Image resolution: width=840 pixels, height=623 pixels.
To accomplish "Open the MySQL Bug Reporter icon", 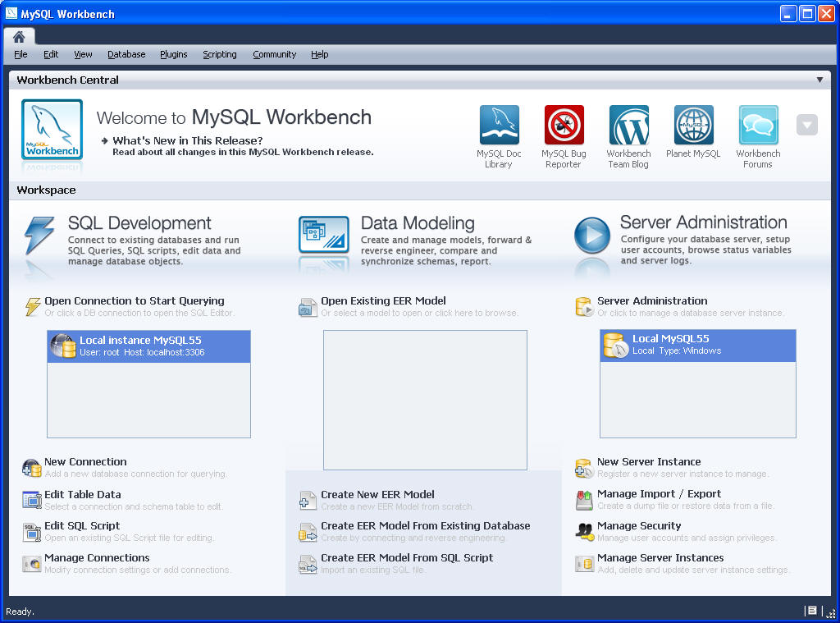I will pos(564,125).
